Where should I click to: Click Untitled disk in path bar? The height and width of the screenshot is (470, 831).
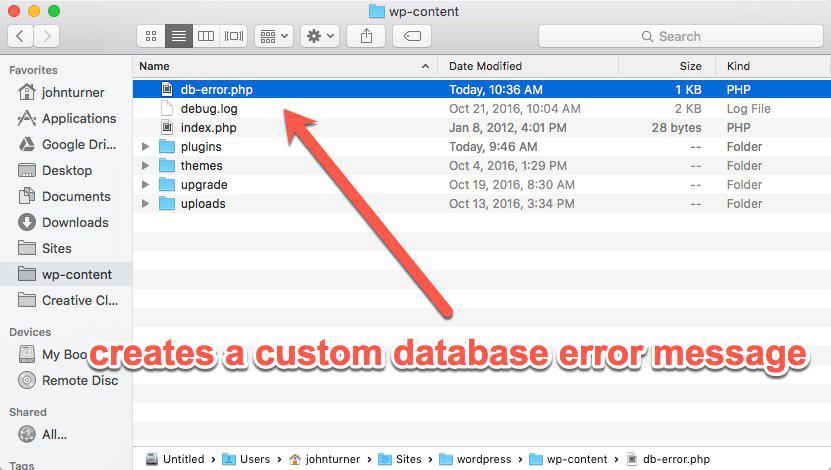click(x=175, y=459)
